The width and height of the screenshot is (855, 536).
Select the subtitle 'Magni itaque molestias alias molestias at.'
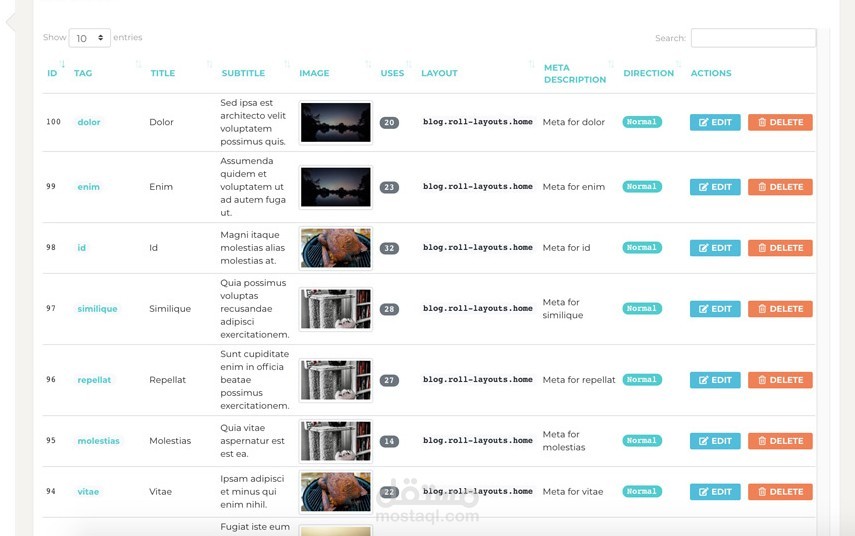(x=252, y=248)
